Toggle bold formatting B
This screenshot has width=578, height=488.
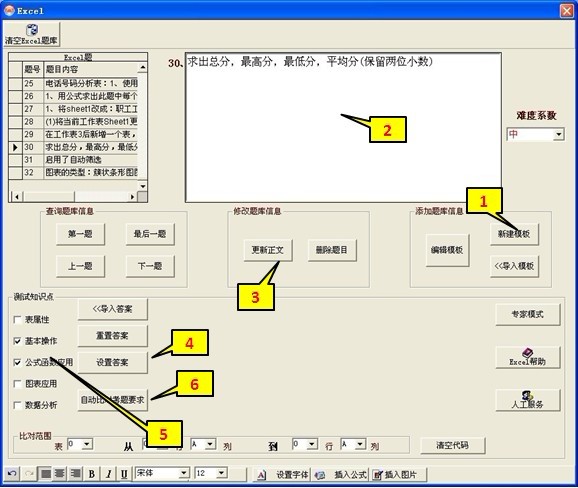pos(92,474)
